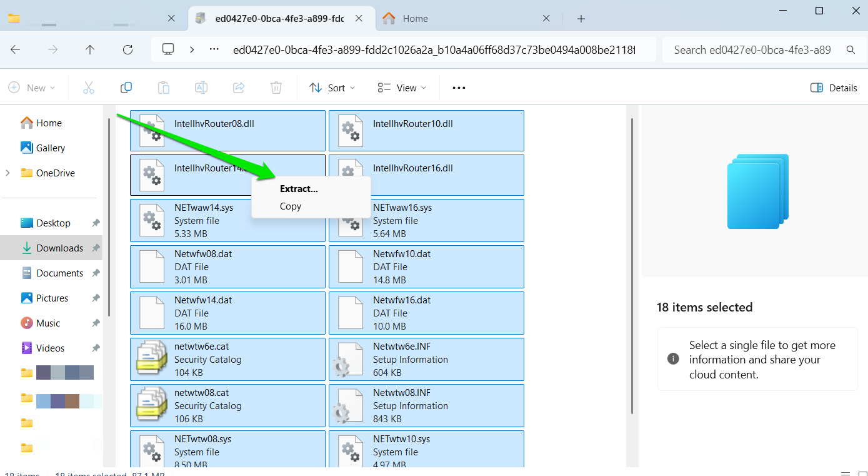This screenshot has height=476, width=868.
Task: Choose Copy from the context menu
Action: (x=291, y=206)
